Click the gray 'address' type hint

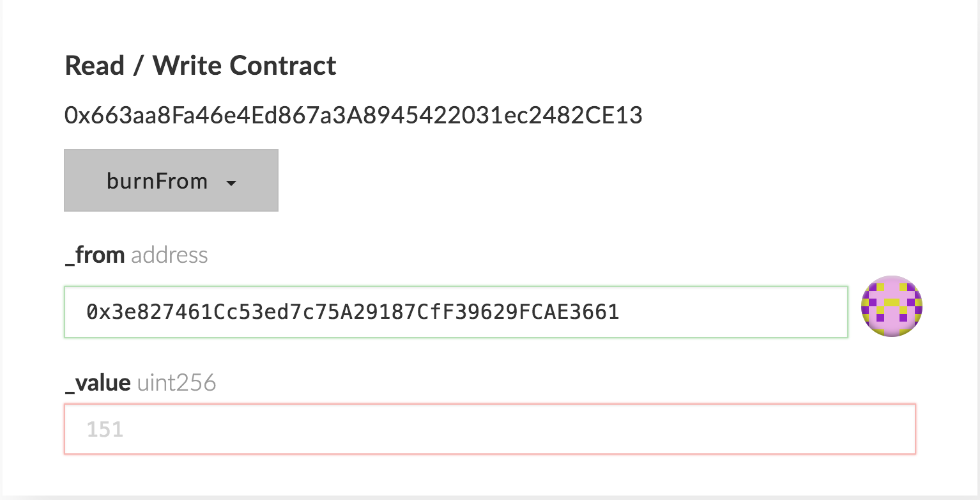point(169,256)
